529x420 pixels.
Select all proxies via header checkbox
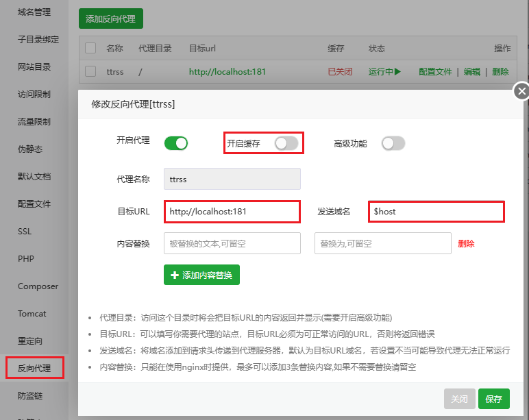(x=90, y=49)
